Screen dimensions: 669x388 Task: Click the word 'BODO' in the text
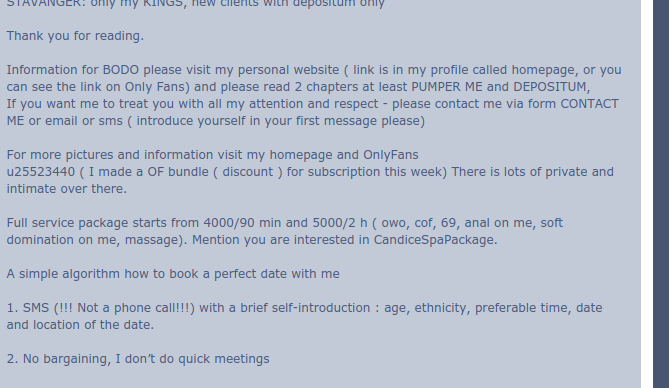tap(120, 70)
